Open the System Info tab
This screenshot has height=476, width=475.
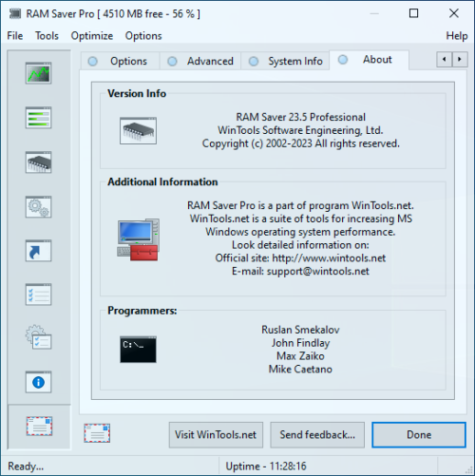pyautogui.click(x=285, y=61)
